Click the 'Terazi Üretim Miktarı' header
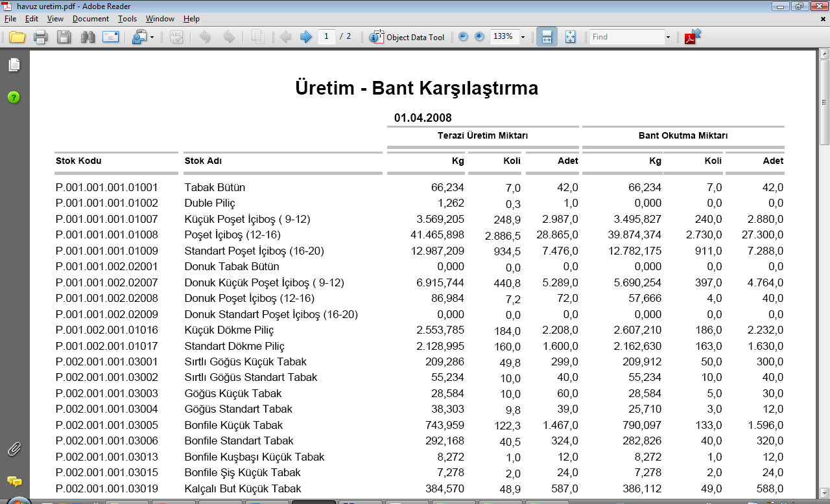The height and width of the screenshot is (504, 830). [482, 135]
